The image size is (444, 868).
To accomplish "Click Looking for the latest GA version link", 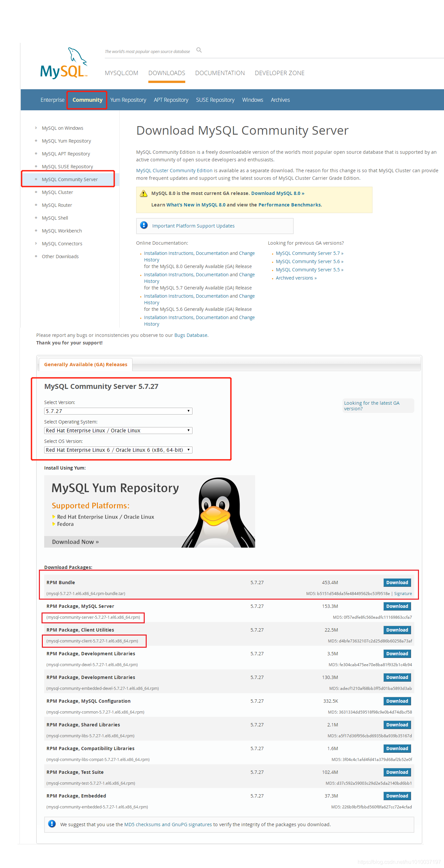I will 371,406.
